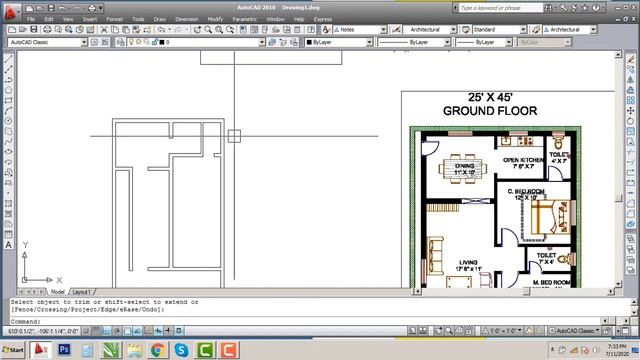This screenshot has width=640, height=360.
Task: Click the black color swatch in layer dropdown
Action: (162, 42)
